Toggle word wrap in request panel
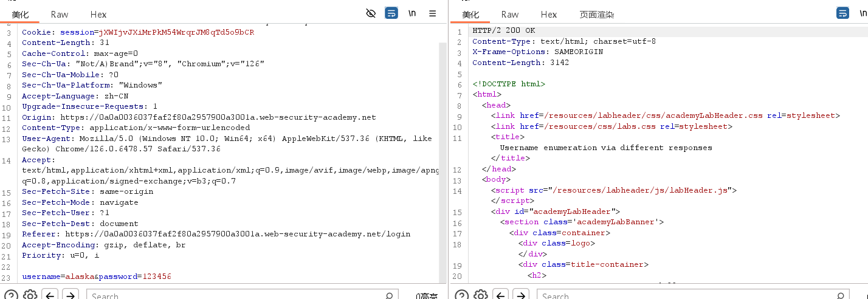Screen dimensions: 868x299 pyautogui.click(x=391, y=13)
